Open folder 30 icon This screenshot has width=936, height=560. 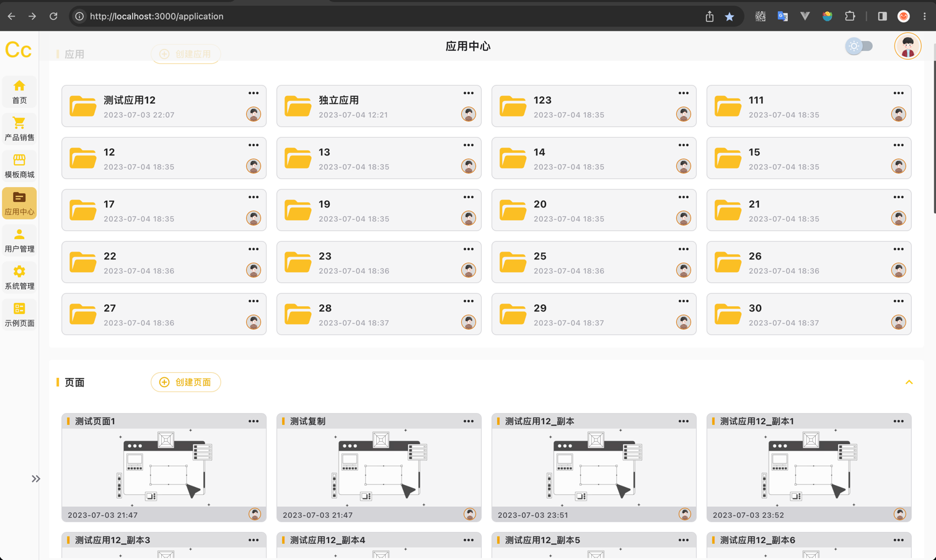pyautogui.click(x=728, y=314)
